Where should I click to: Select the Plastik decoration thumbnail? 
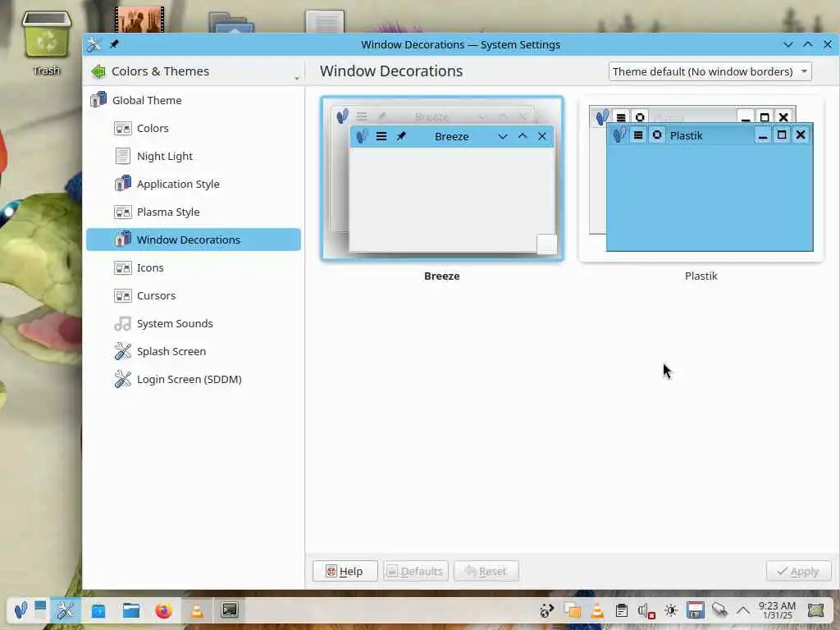coord(701,178)
